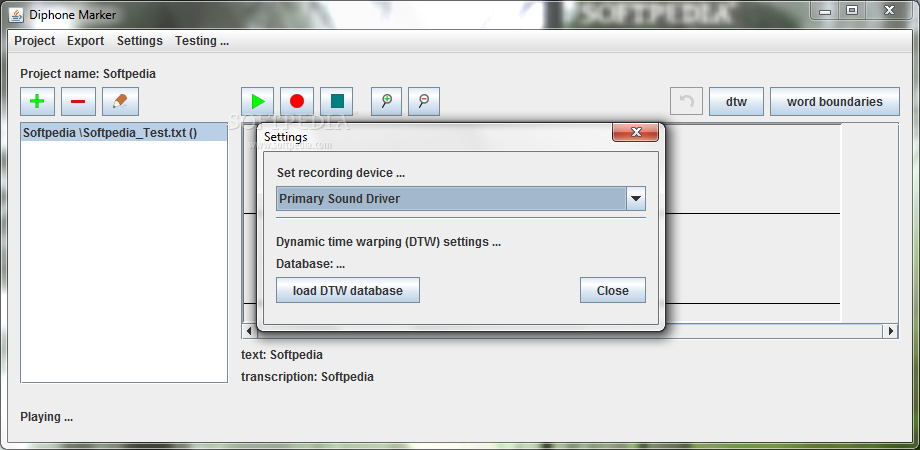
Task: Zoom out with the magnifier minus icon
Action: 424,101
